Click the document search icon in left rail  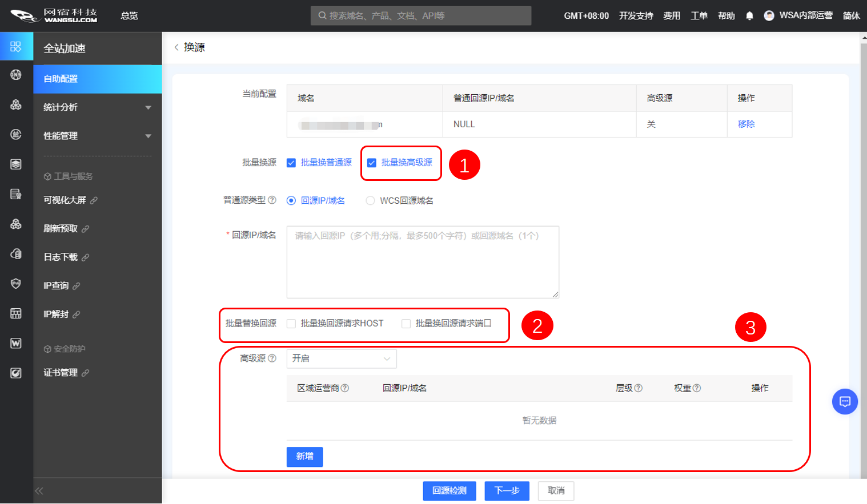click(16, 194)
